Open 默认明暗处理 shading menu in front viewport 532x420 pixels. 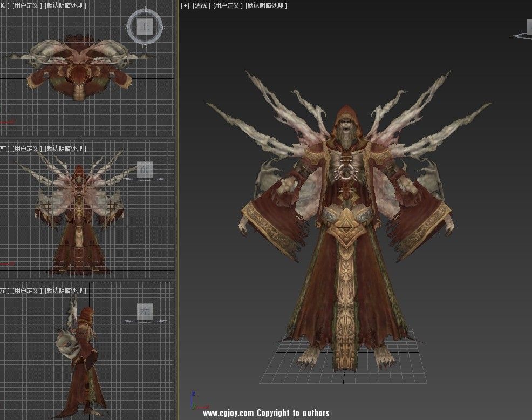point(65,148)
